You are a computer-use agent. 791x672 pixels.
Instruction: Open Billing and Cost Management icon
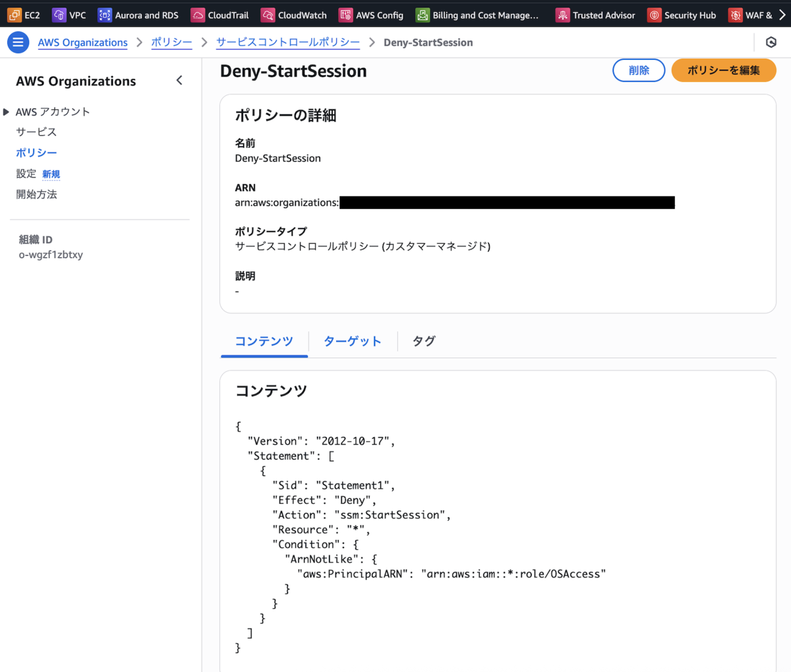[x=423, y=15]
